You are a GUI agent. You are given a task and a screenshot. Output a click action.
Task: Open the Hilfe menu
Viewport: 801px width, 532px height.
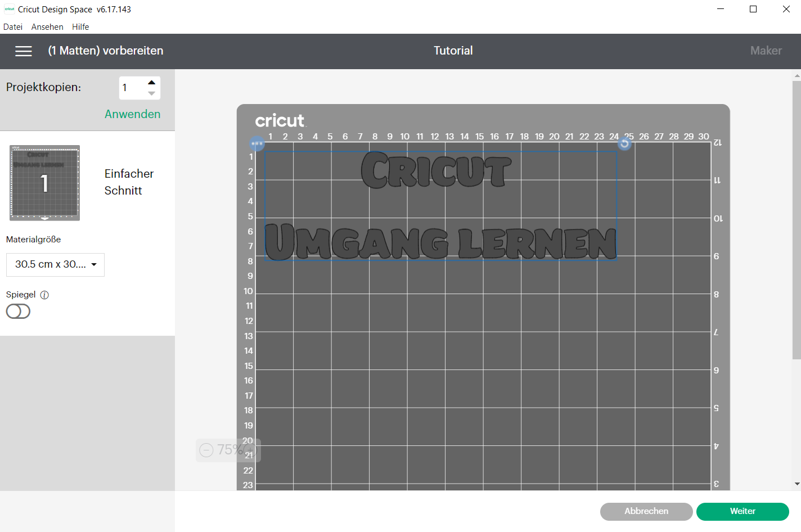(80, 27)
